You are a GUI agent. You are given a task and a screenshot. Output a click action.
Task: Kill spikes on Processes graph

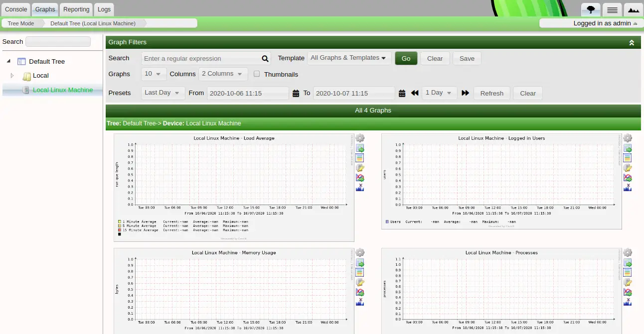628,302
